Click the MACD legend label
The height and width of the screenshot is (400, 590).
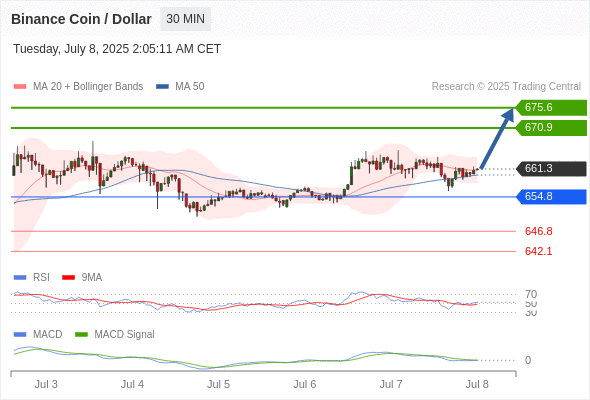pos(48,334)
